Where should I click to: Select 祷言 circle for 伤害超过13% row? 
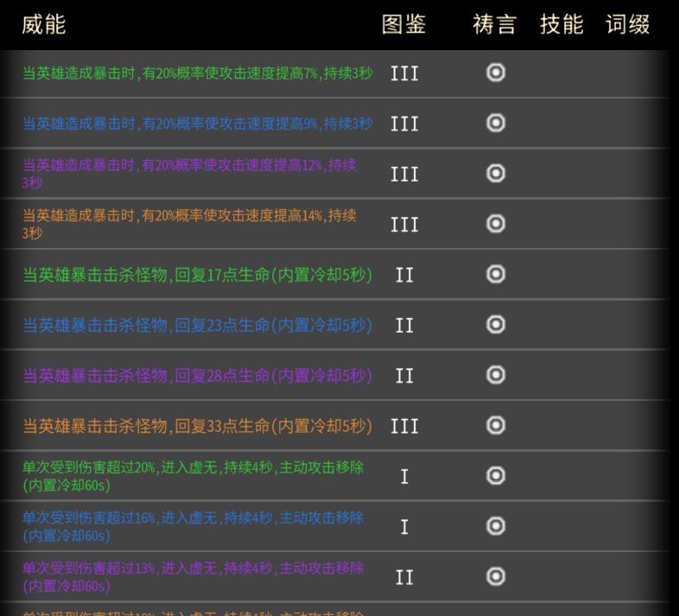pyautogui.click(x=496, y=576)
